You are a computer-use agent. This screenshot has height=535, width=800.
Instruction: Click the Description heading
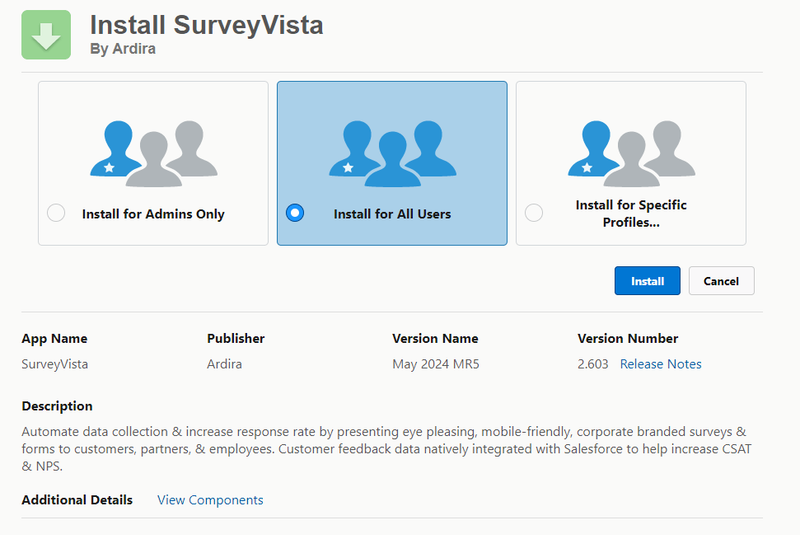click(57, 406)
